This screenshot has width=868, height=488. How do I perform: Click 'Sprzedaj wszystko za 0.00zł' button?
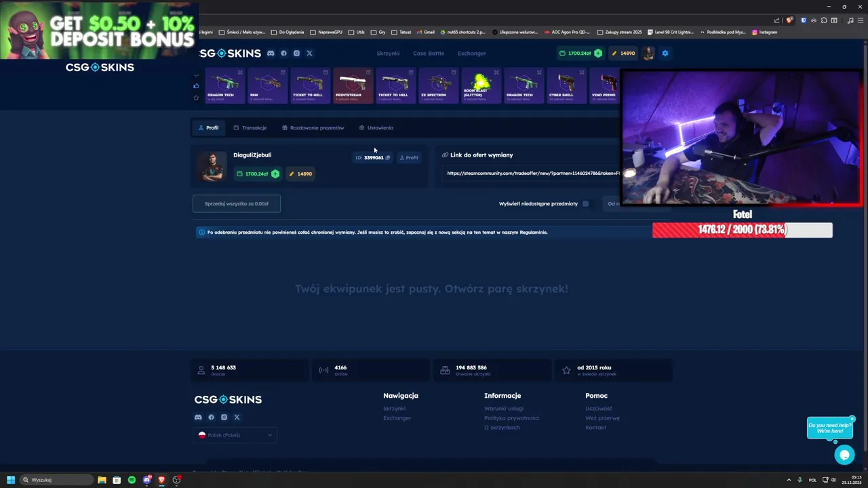point(237,203)
